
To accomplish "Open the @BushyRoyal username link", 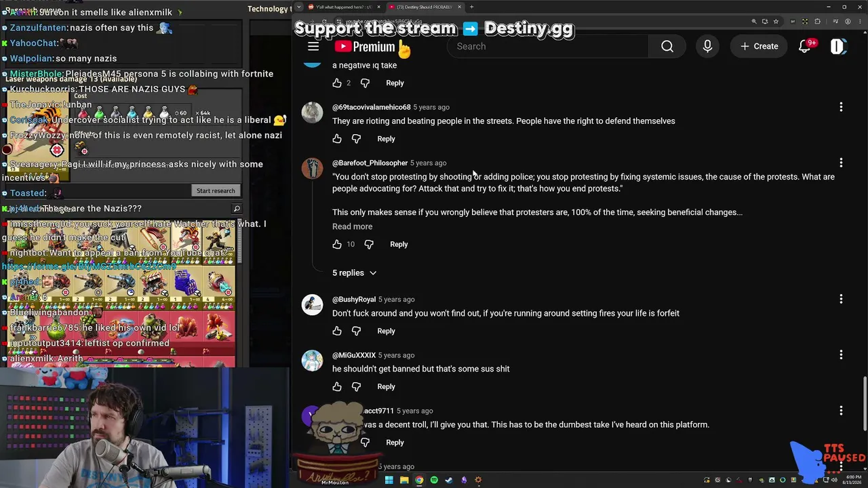I will 354,299.
